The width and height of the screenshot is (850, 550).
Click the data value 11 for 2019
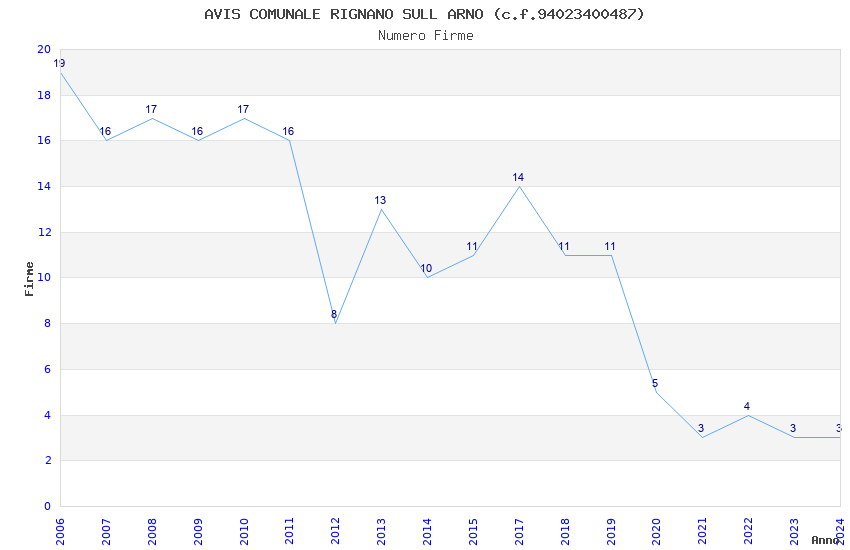pyautogui.click(x=610, y=247)
